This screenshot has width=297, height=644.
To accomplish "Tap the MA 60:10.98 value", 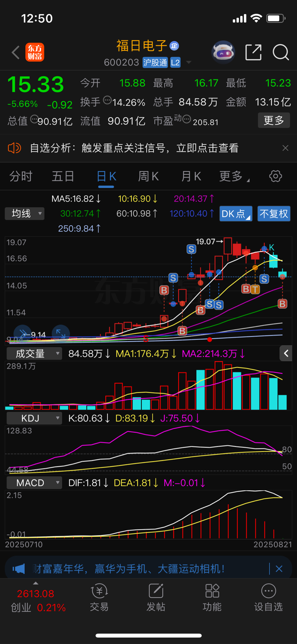I will coord(137,213).
